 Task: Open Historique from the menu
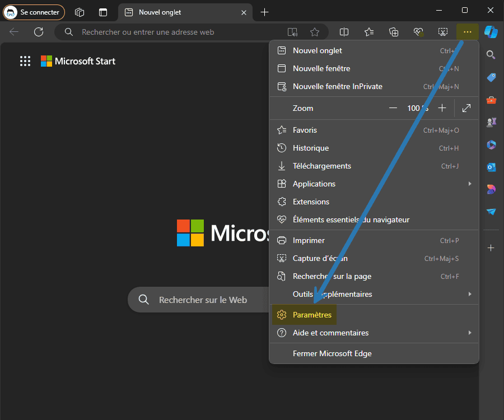tap(374, 148)
